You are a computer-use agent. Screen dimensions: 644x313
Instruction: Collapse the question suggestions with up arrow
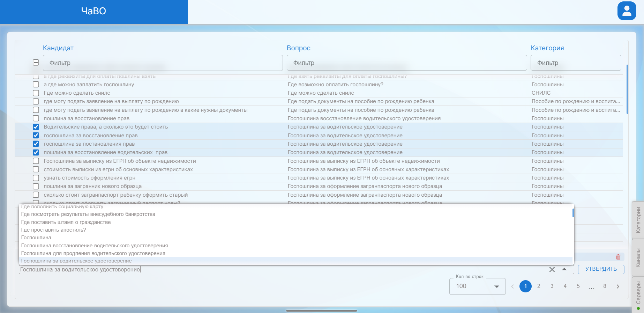click(564, 269)
